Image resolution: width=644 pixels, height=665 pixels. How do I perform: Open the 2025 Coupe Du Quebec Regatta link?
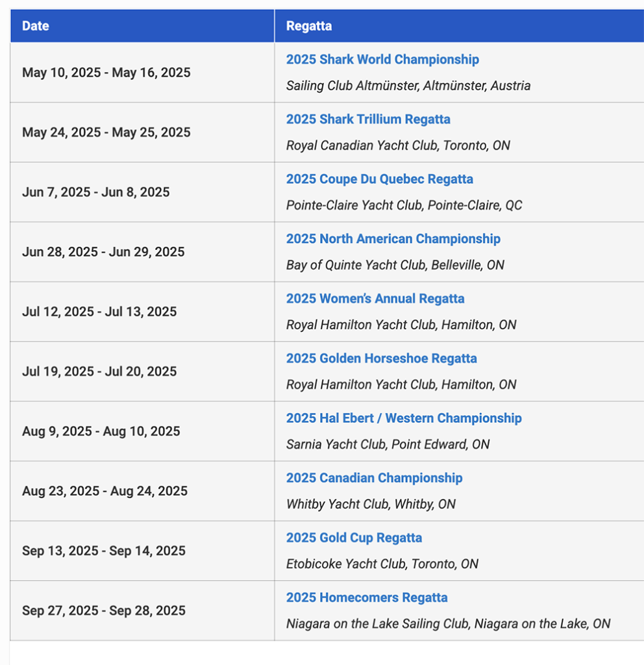point(379,179)
